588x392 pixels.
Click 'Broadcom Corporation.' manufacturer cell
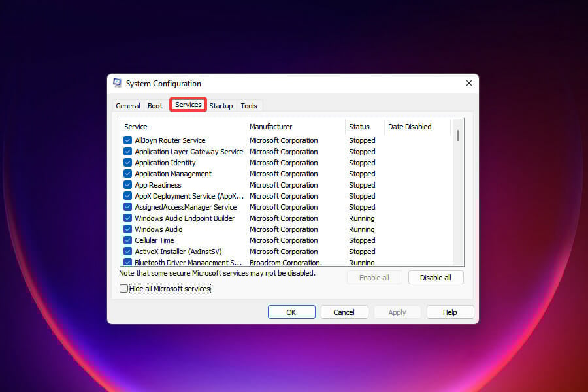pos(286,263)
